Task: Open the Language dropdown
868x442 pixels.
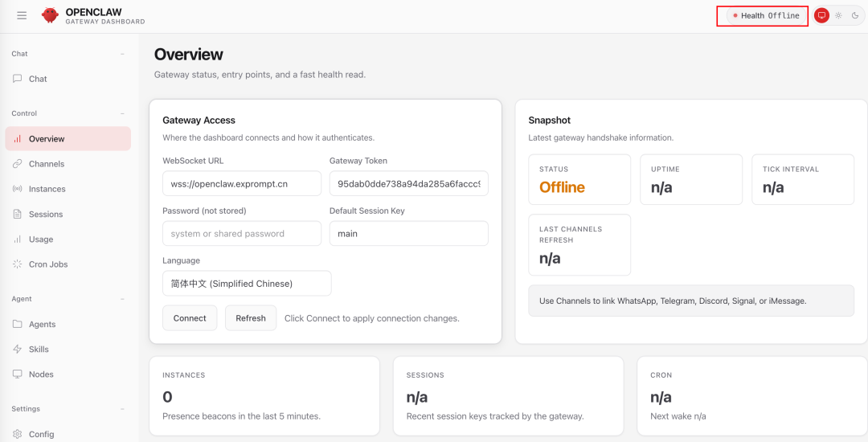Action: pos(247,284)
